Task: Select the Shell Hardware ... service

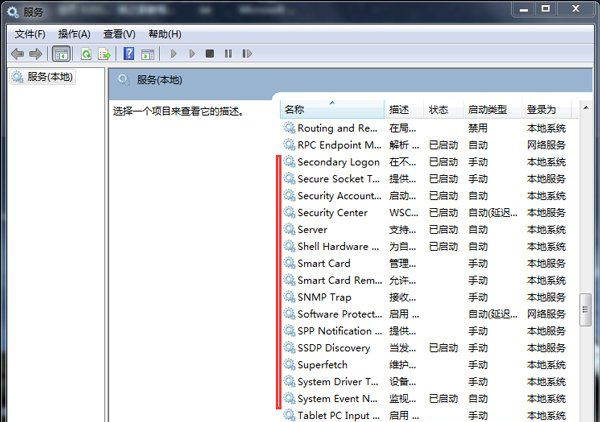Action: click(x=426, y=246)
